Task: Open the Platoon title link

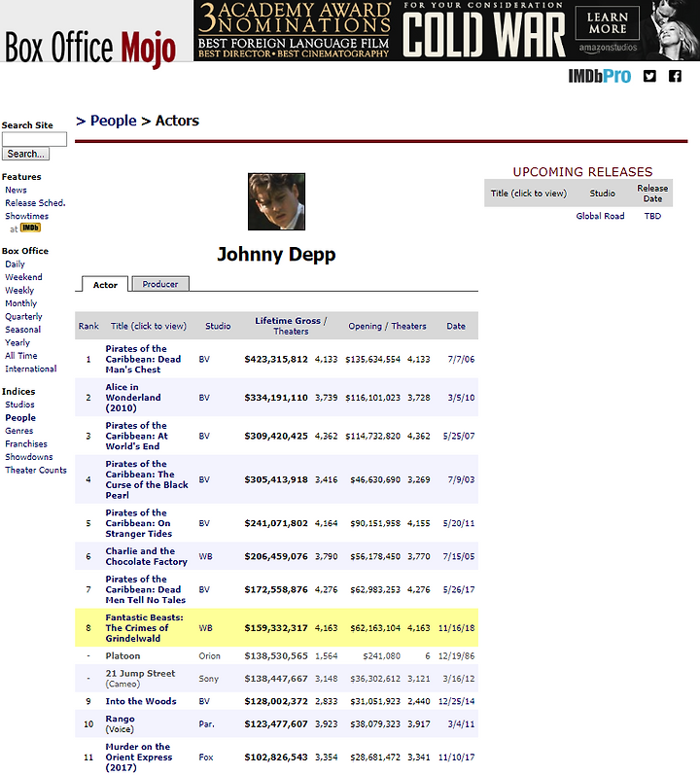Action: pos(122,656)
